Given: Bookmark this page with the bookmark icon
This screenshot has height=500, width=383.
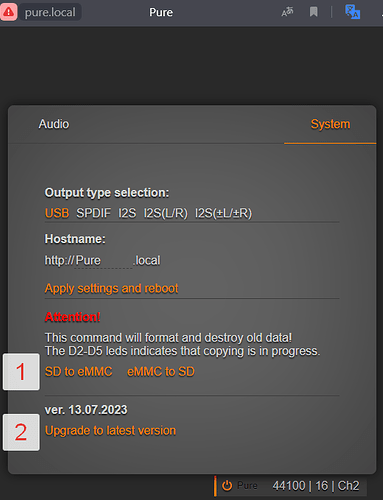Looking at the screenshot, I should point(313,12).
